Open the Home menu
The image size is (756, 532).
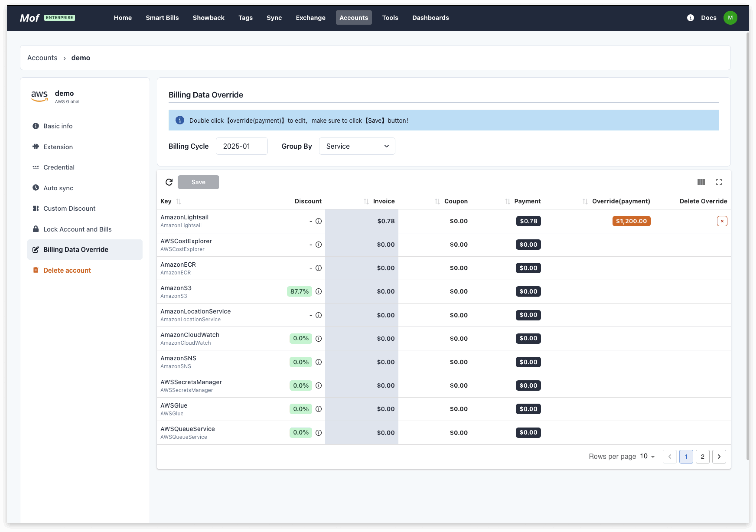click(x=123, y=18)
